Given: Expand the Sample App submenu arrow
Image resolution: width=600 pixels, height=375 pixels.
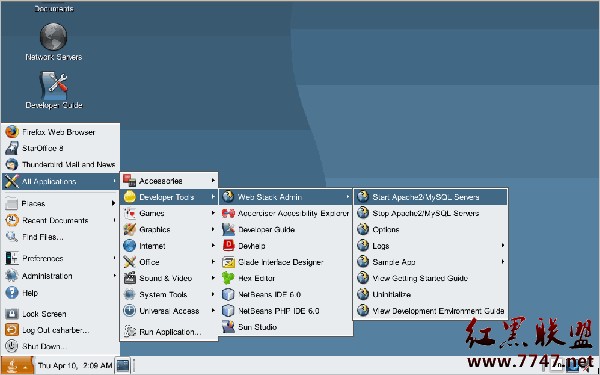Looking at the screenshot, I should click(x=502, y=262).
